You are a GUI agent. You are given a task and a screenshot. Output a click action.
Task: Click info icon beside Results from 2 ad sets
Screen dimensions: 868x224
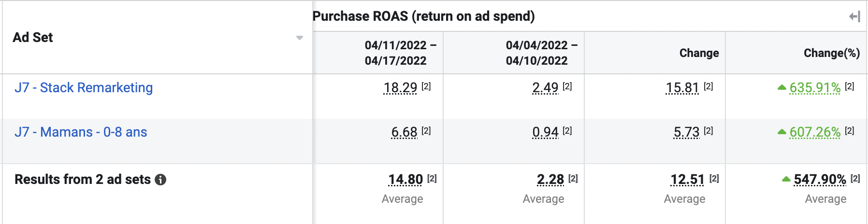[160, 180]
